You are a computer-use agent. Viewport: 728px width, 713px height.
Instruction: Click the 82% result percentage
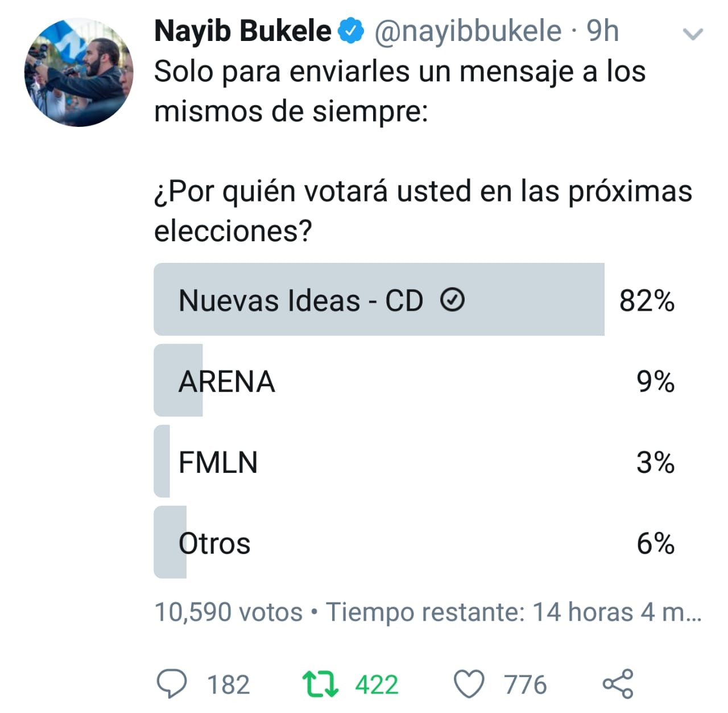647,300
